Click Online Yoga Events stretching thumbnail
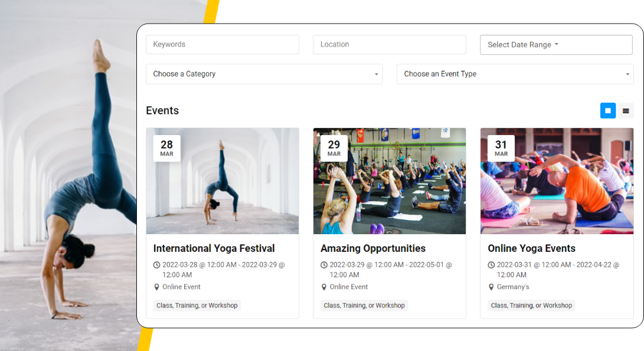 pos(557,181)
